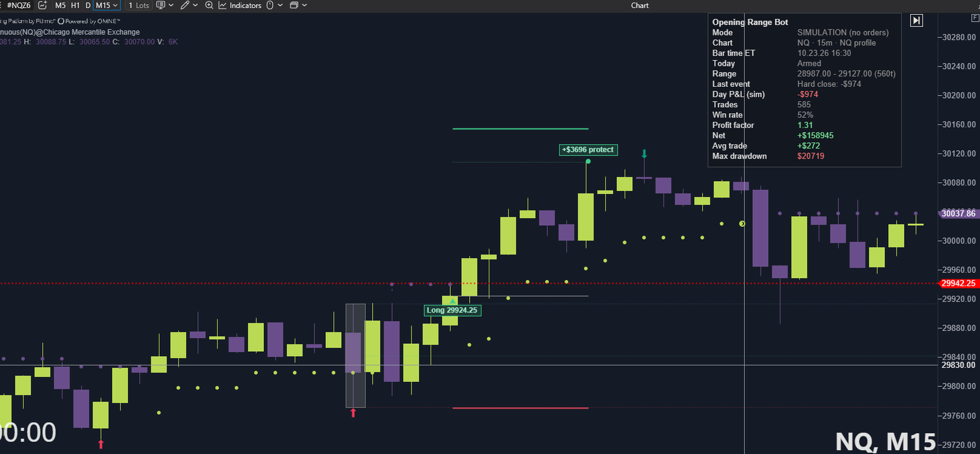Click the 30000.00 price axis label
Viewport: 980px width, 454px height.
click(x=959, y=240)
